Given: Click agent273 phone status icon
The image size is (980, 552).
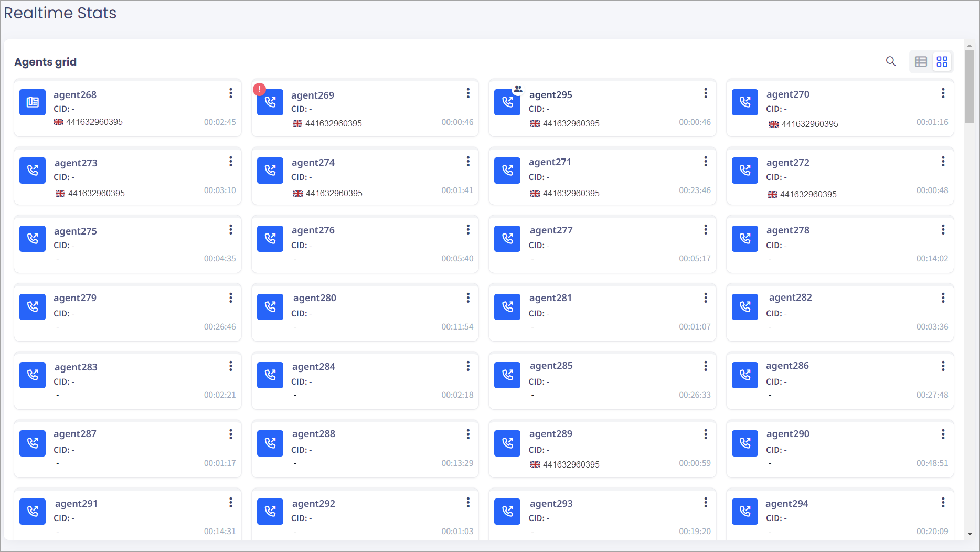Looking at the screenshot, I should tap(33, 171).
